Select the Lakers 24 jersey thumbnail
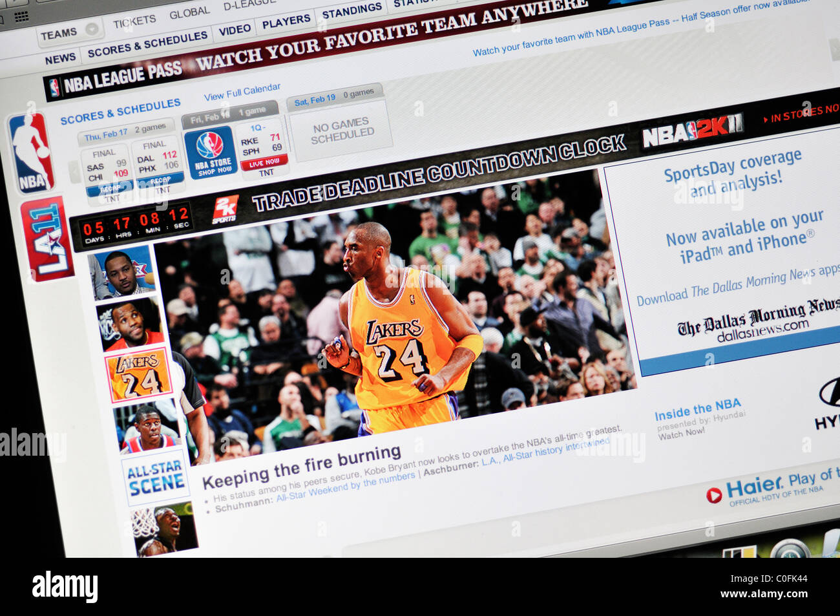The height and width of the screenshot is (616, 840). tap(139, 375)
